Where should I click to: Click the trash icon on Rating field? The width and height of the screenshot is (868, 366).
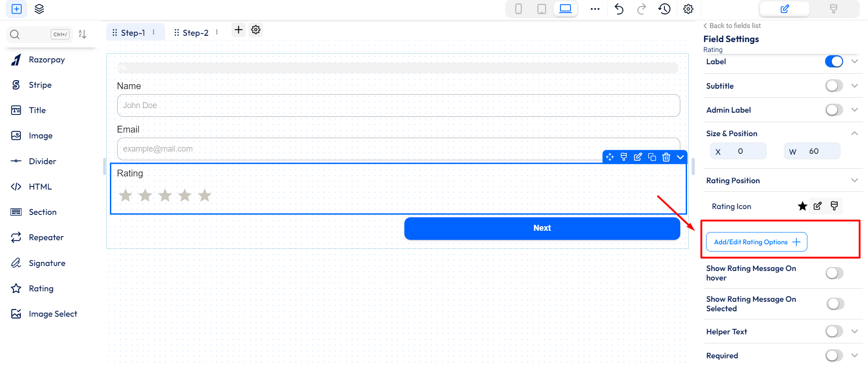click(x=666, y=157)
